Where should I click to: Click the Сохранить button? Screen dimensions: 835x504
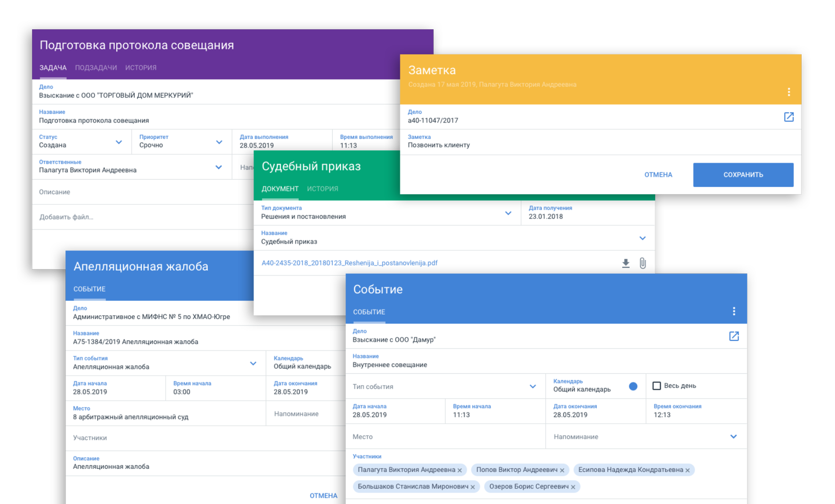coord(743,175)
